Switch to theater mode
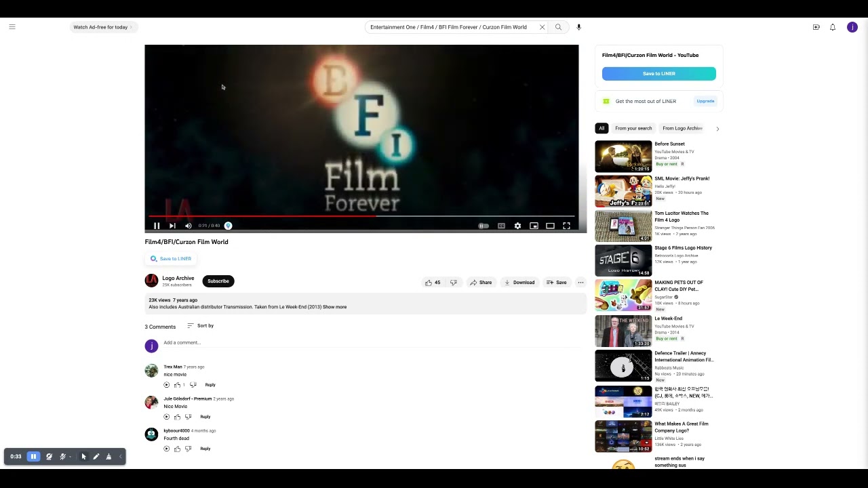The width and height of the screenshot is (868, 488). (550, 226)
